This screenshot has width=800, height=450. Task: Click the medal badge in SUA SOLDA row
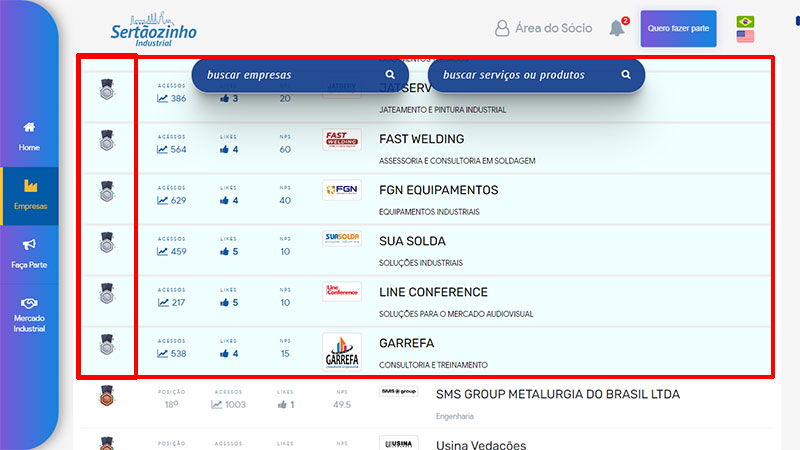[107, 242]
